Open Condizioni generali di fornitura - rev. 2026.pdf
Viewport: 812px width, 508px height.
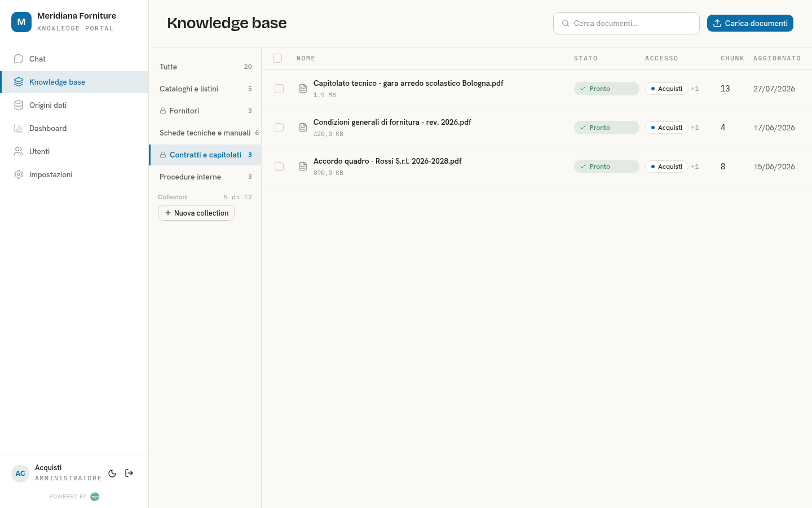coord(392,122)
